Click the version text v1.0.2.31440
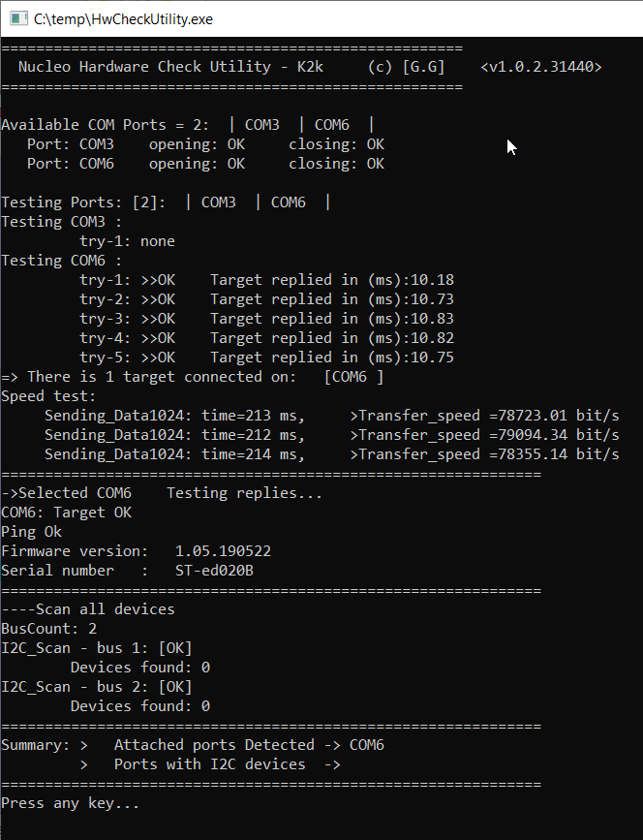The width and height of the screenshot is (643, 840). [541, 67]
